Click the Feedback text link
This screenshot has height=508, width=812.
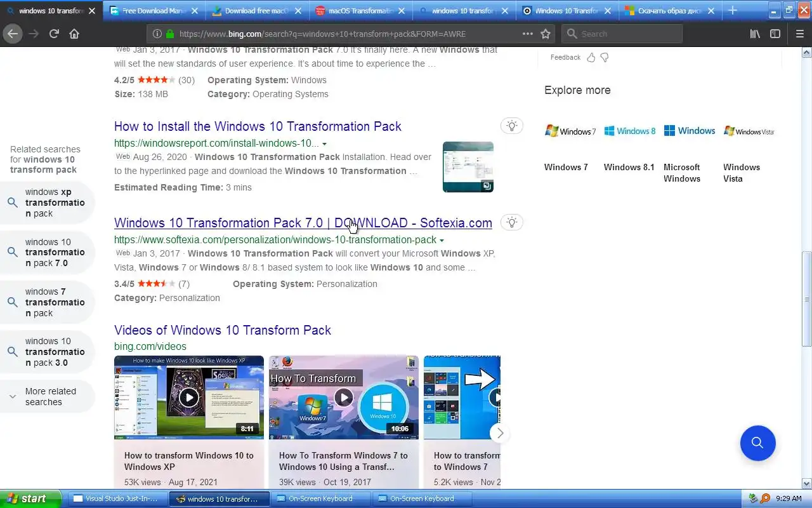[565, 57]
